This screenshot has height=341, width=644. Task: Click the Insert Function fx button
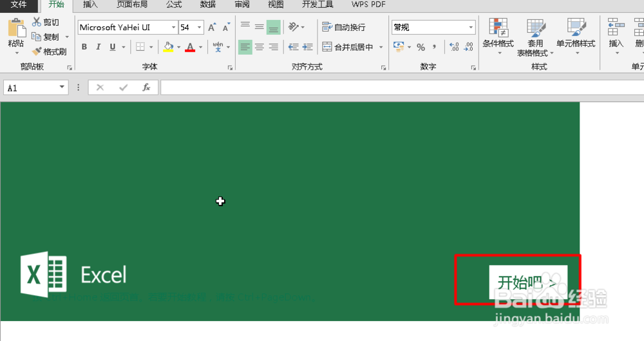pos(146,87)
